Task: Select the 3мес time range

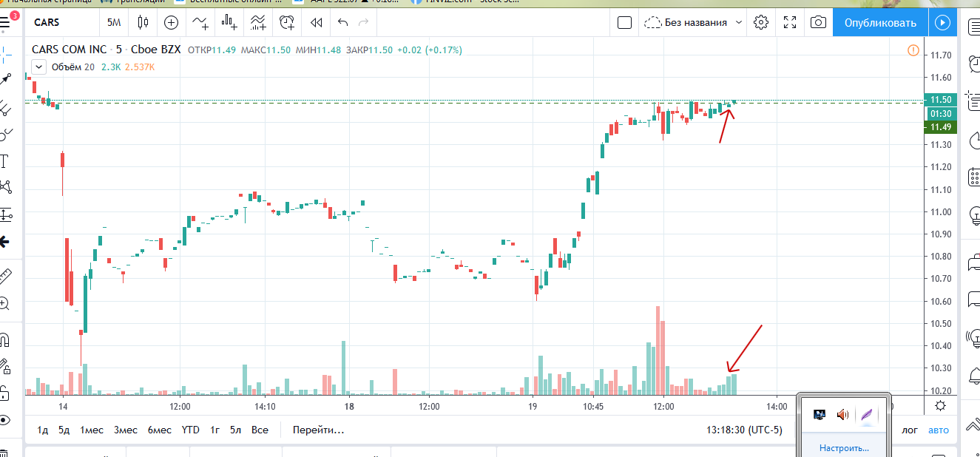Action: pyautogui.click(x=126, y=430)
